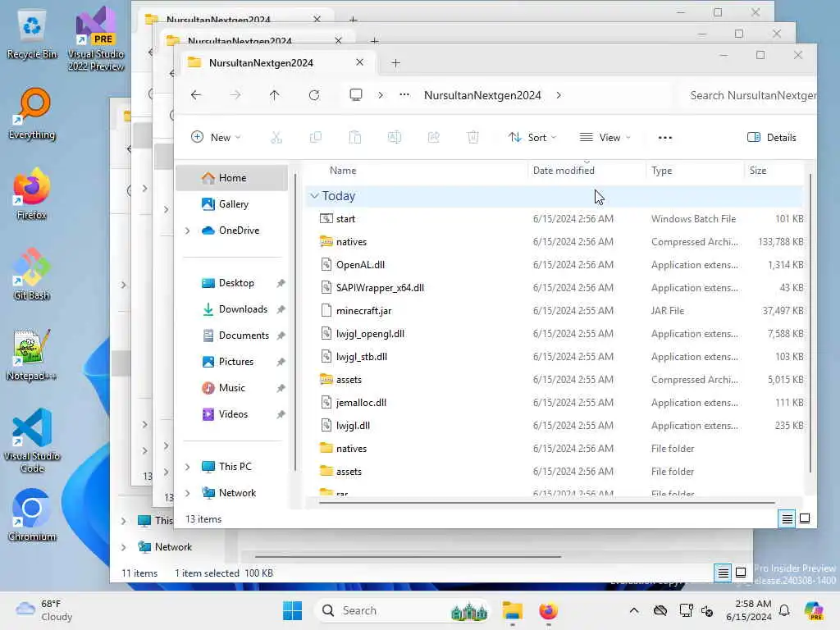Open Recycle Bin desktop icon
This screenshot has width=840, height=630.
[x=32, y=33]
